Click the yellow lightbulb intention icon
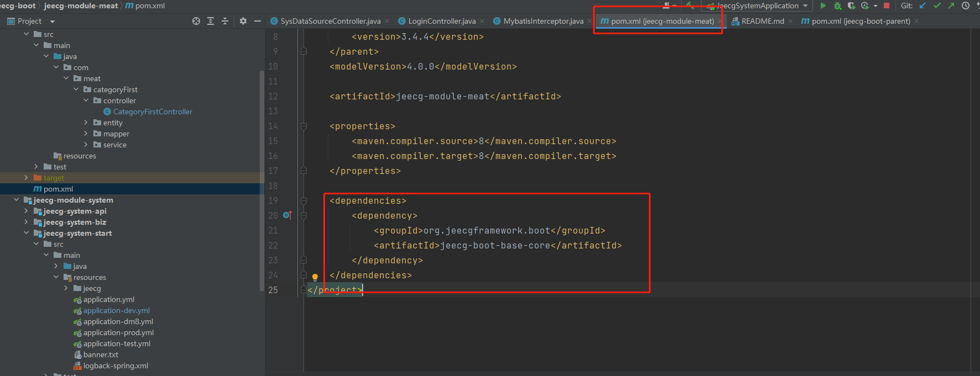The image size is (980, 376). [x=315, y=277]
